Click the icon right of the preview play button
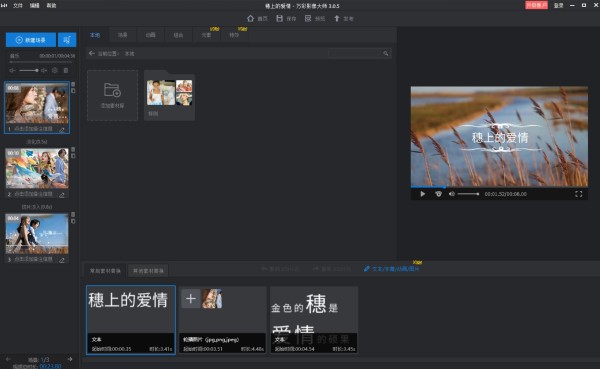 439,194
